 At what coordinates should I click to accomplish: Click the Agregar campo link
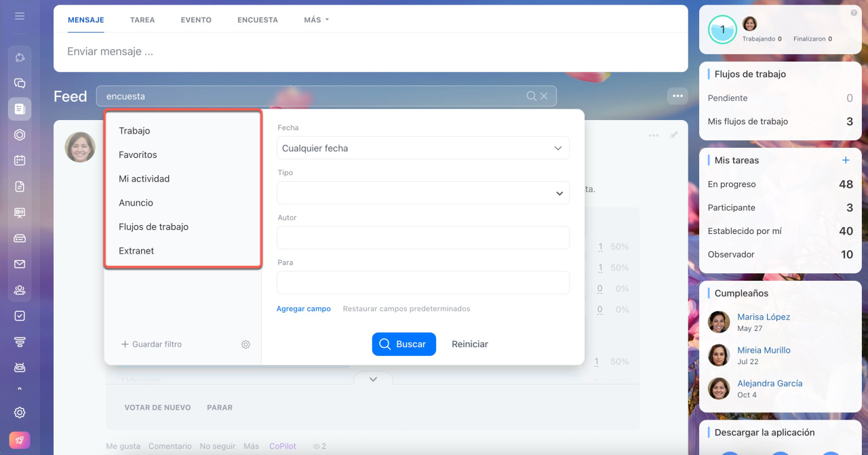(x=303, y=309)
